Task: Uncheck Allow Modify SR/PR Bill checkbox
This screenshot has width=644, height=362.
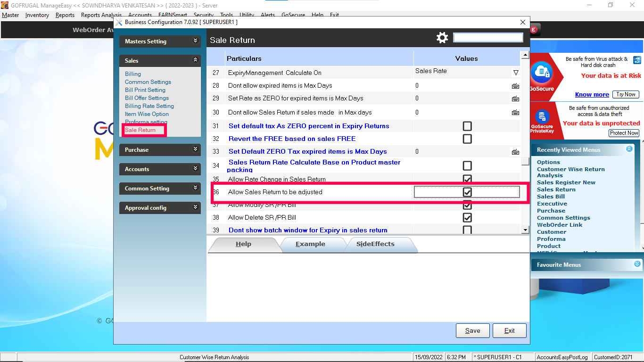Action: (467, 205)
